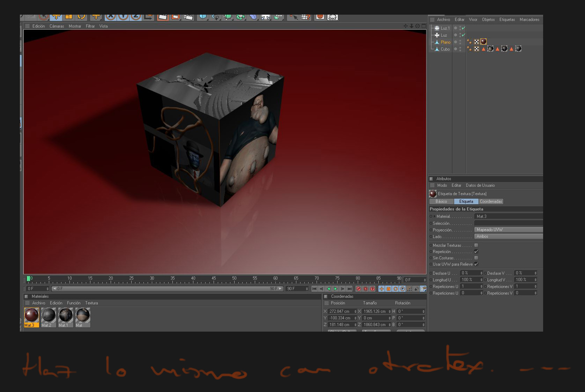Image resolution: width=585 pixels, height=392 pixels.
Task: Enable the Sin Costuras checkbox
Action: pyautogui.click(x=476, y=258)
